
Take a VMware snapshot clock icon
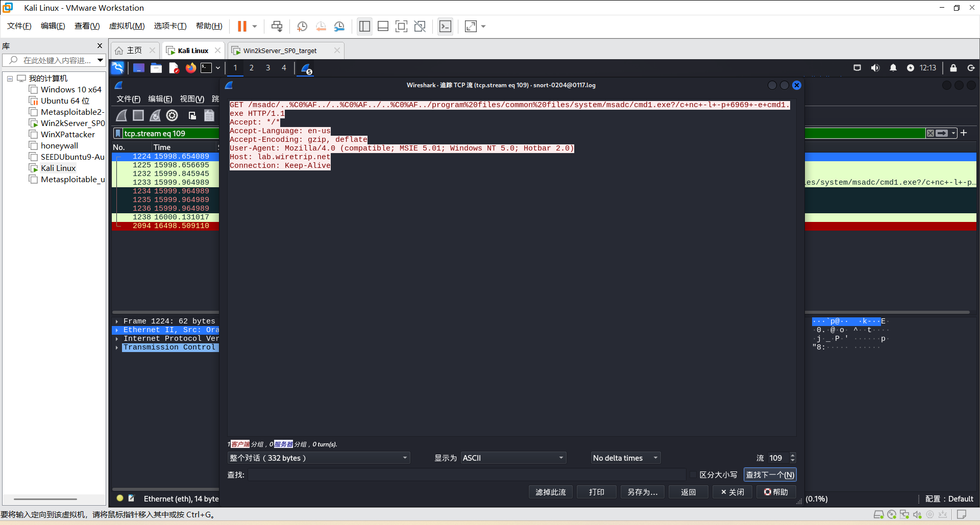[x=302, y=26]
